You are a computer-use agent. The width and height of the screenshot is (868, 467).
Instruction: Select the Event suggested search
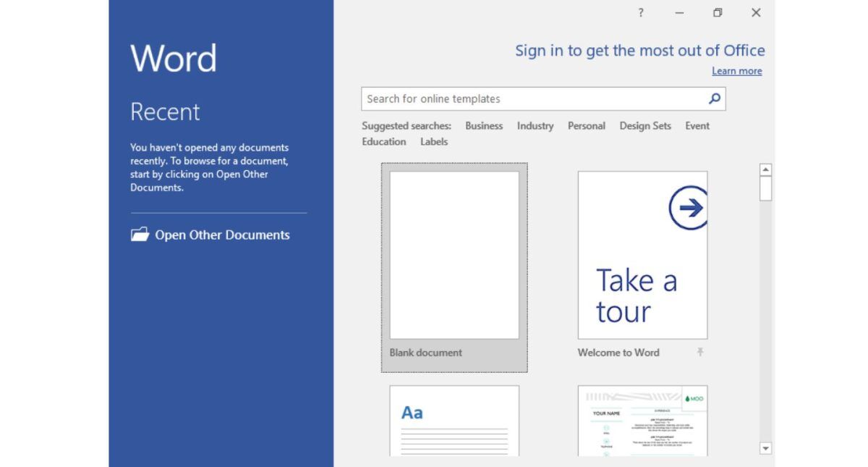[697, 126]
